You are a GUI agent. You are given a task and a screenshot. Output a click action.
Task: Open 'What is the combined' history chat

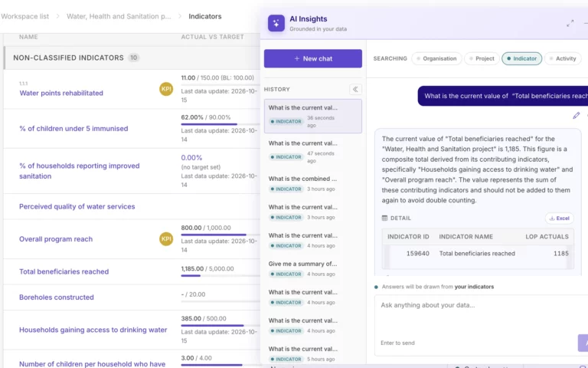pyautogui.click(x=312, y=183)
